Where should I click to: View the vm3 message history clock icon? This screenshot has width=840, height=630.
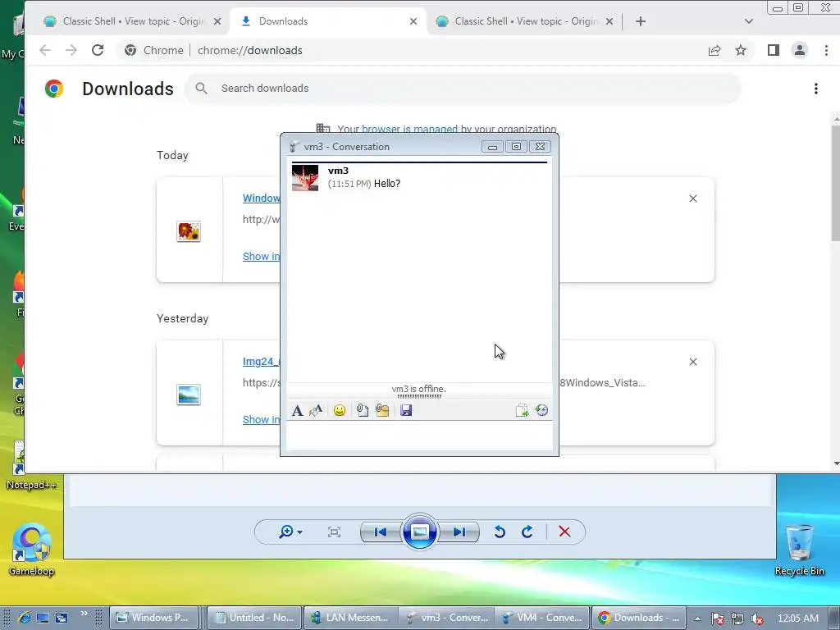pyautogui.click(x=541, y=410)
